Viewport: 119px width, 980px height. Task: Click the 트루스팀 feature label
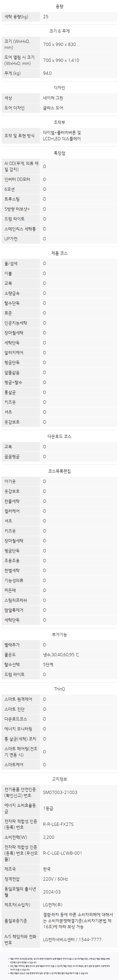(x=12, y=199)
